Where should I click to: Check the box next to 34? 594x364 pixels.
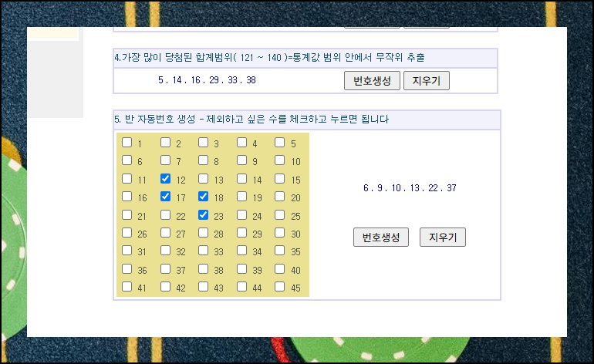(x=241, y=251)
